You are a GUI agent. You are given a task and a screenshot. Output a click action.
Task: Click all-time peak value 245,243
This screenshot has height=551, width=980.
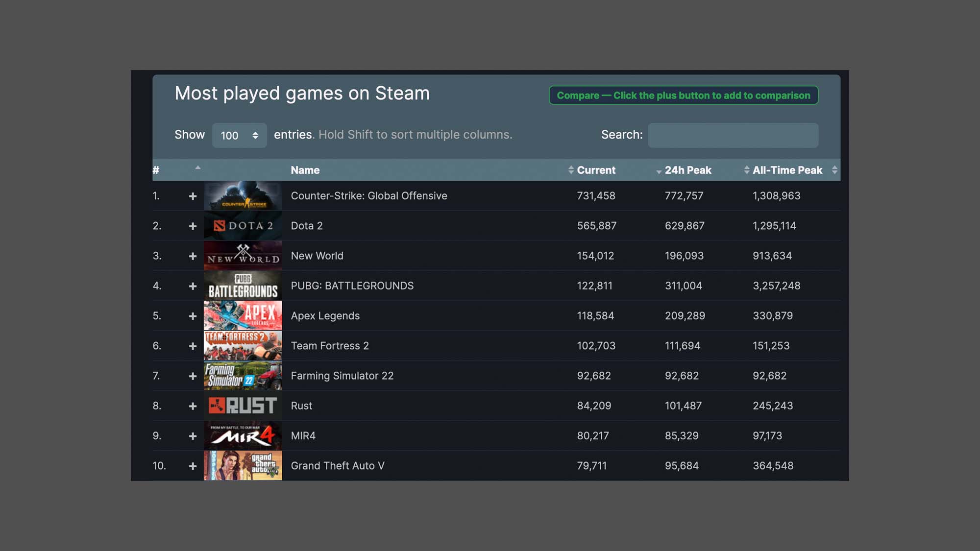pos(773,406)
